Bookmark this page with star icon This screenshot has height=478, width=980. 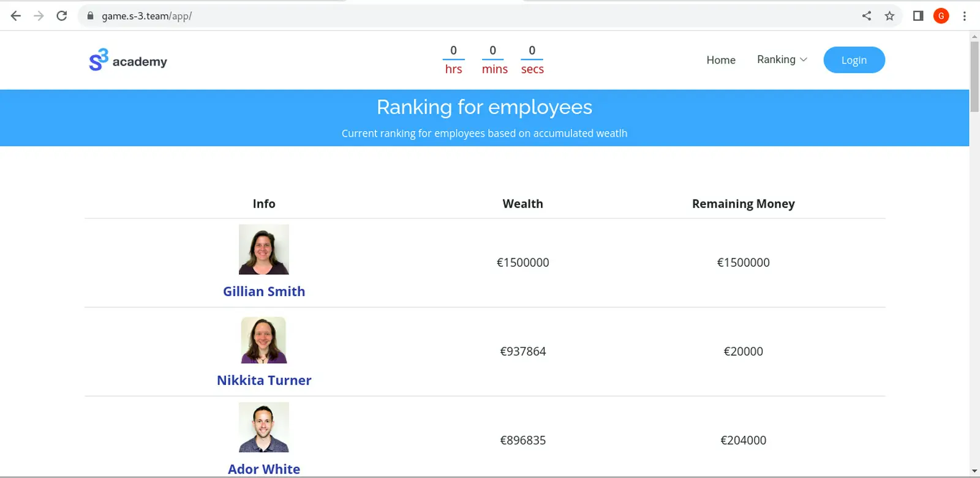(889, 16)
